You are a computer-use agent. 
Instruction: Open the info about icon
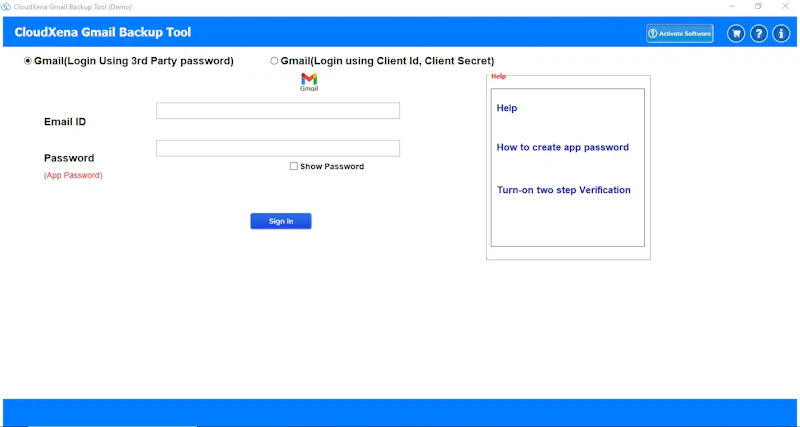781,34
